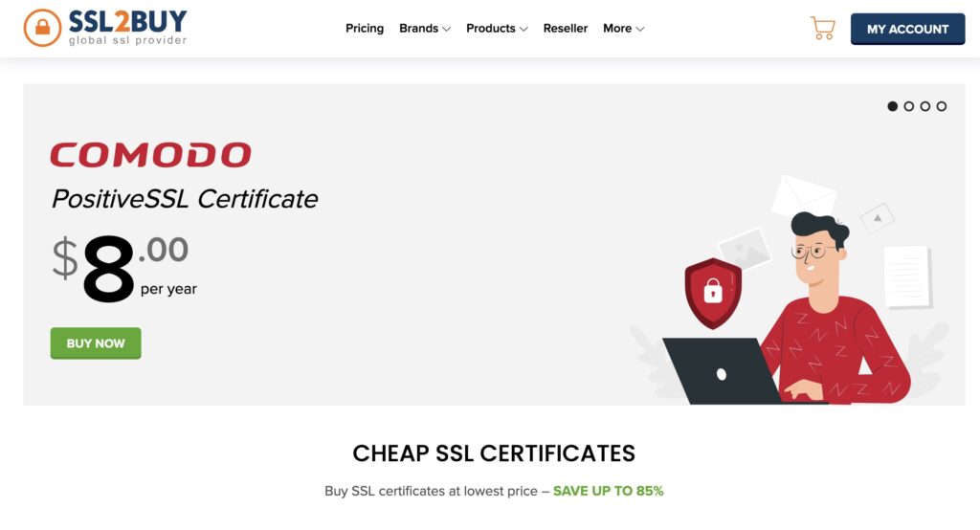The image size is (980, 530).
Task: Select the fourth carousel slide dot
Action: (942, 106)
